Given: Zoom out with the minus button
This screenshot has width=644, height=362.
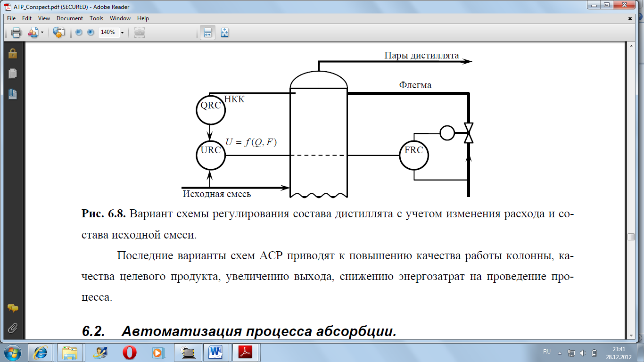Looking at the screenshot, I should (x=79, y=33).
